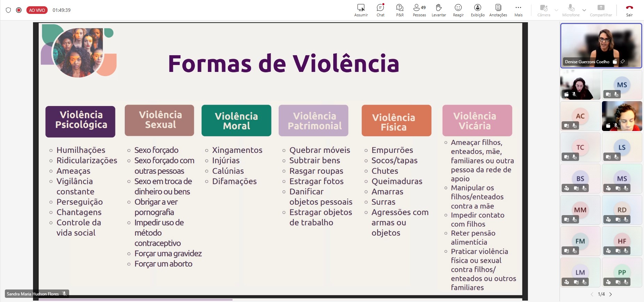644x302 pixels.
Task: Toggle the Microfone button
Action: (571, 10)
